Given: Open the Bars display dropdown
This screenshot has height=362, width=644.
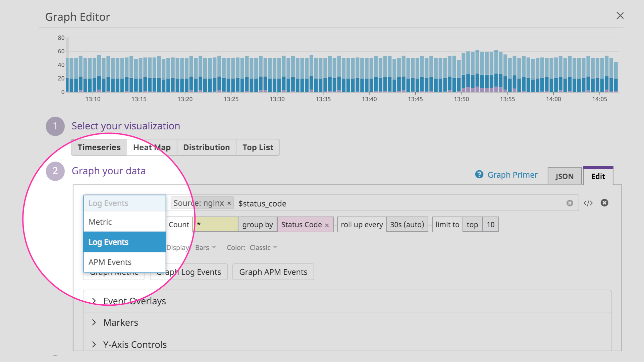Looking at the screenshot, I should click(x=205, y=247).
